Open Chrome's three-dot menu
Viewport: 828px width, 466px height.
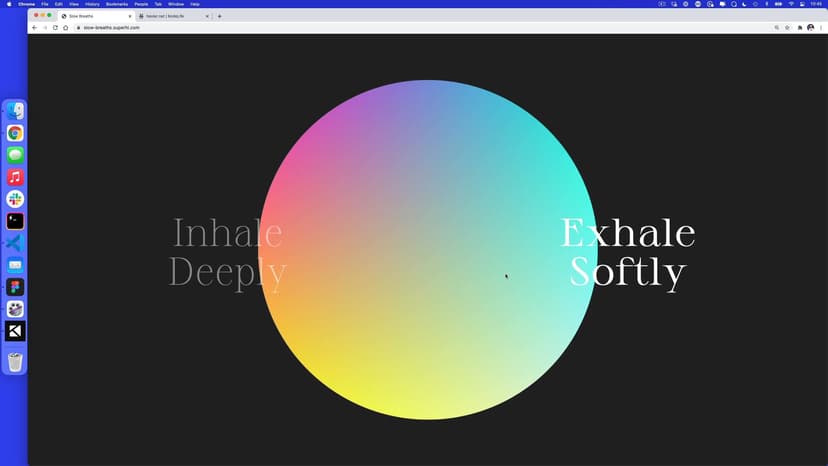(820, 27)
